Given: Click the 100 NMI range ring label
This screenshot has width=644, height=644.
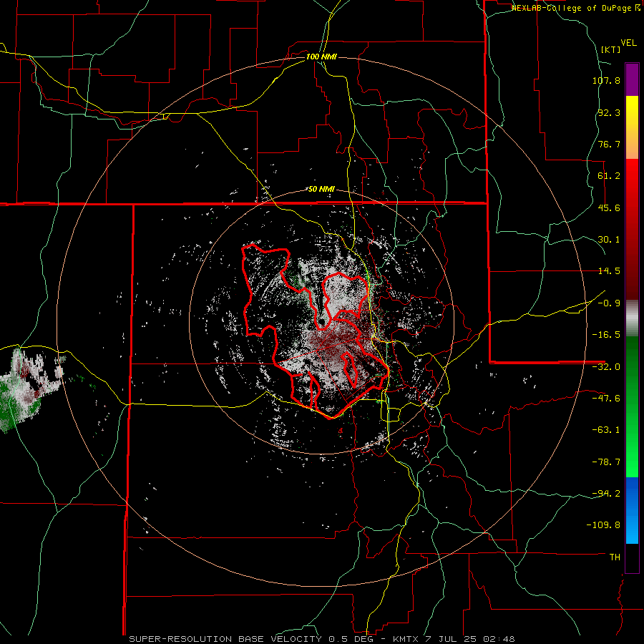Looking at the screenshot, I should (x=321, y=57).
